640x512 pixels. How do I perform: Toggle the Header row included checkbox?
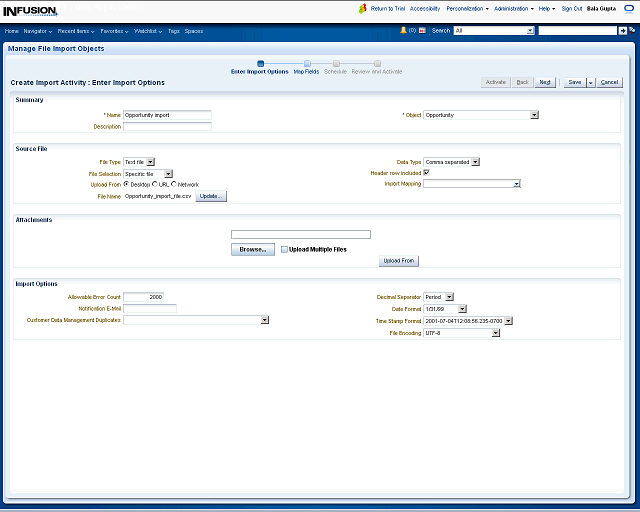(427, 172)
